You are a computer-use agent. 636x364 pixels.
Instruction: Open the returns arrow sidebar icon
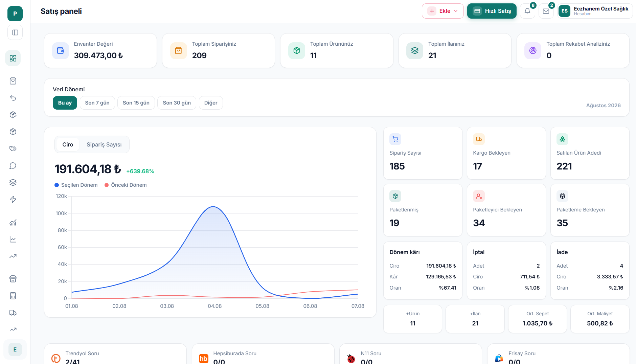(x=13, y=98)
